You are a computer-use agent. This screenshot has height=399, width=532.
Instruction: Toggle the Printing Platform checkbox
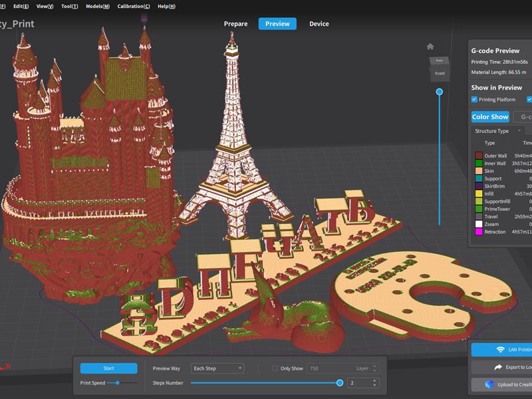click(x=474, y=99)
